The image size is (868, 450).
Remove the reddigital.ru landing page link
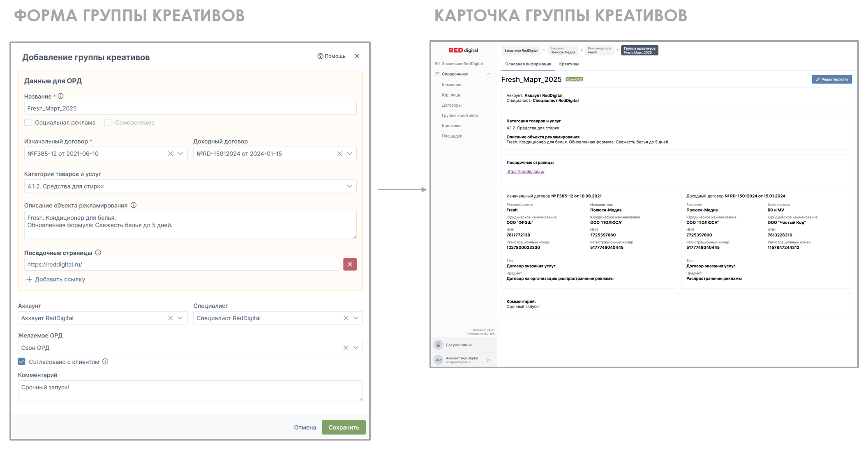click(350, 264)
